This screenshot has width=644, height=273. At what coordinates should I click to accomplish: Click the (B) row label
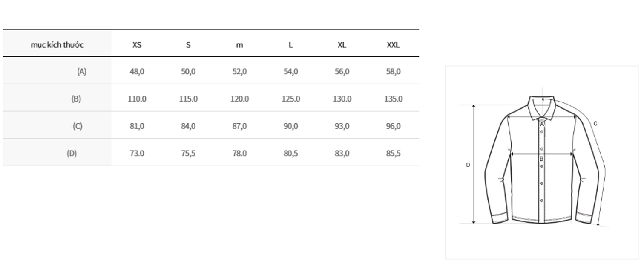coord(76,99)
